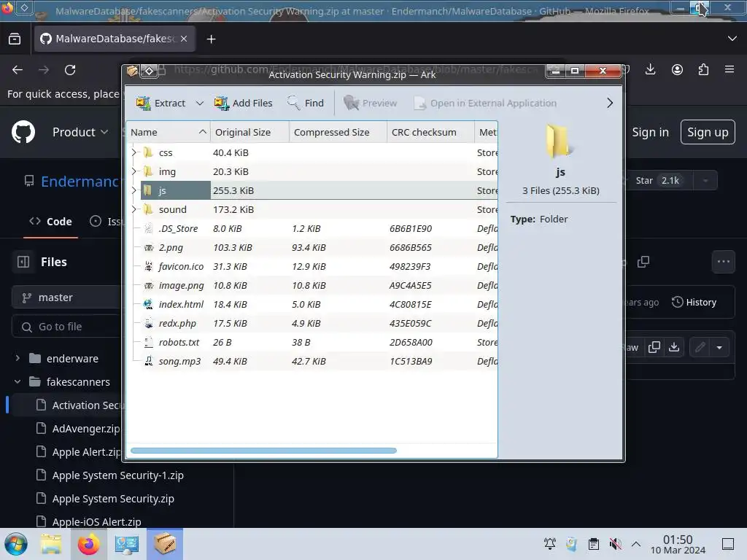The height and width of the screenshot is (560, 747).
Task: Open Firefox downloads panel
Action: (650, 69)
